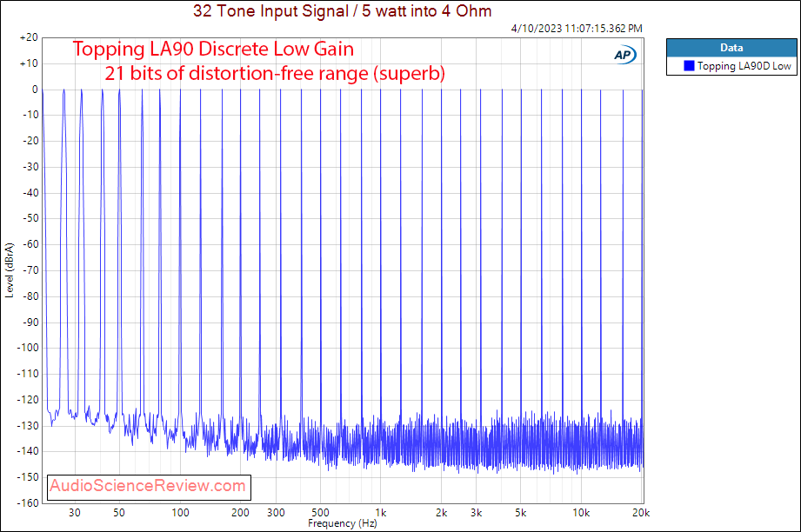
Task: Click the -100 tick on the level axis
Action: pos(24,348)
